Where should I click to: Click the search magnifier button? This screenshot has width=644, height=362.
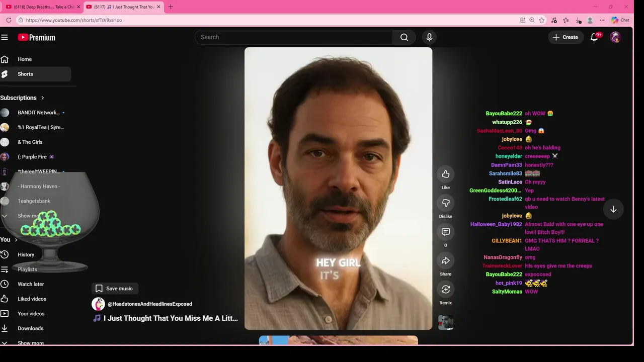click(x=404, y=37)
